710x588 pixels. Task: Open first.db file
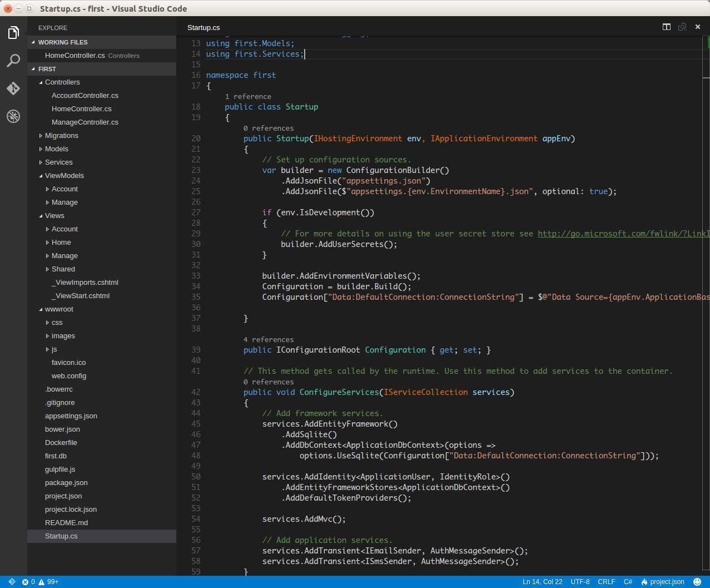(x=102, y=456)
